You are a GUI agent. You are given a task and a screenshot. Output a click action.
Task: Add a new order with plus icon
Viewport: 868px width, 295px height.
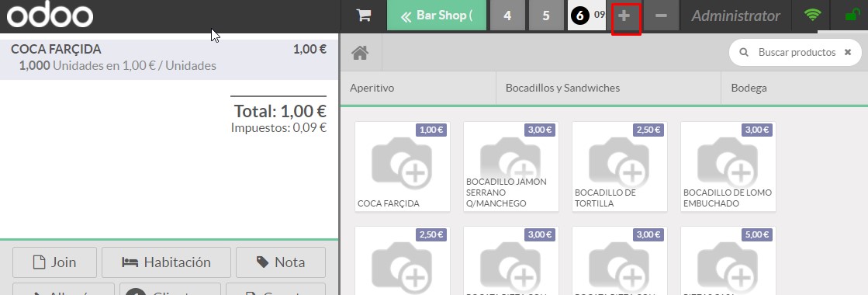pos(625,16)
